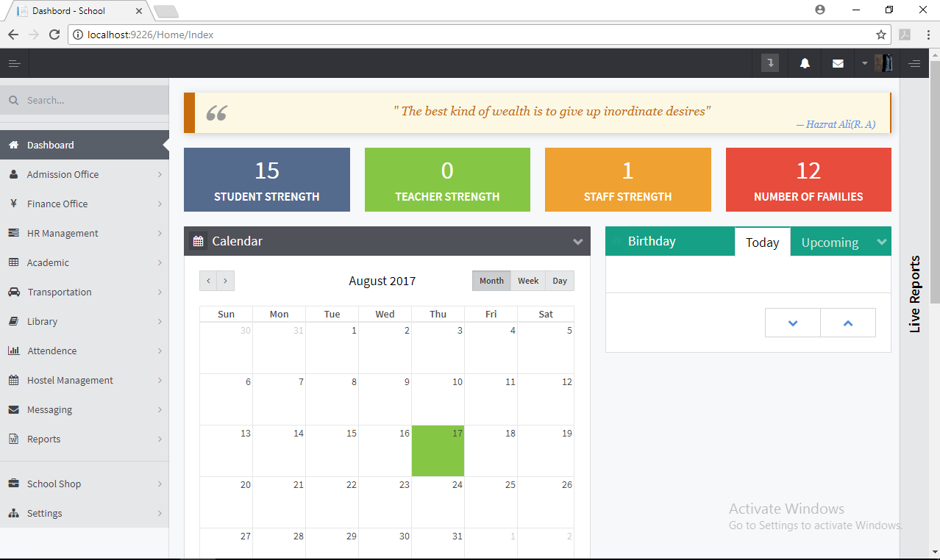940x560 pixels.
Task: Expand the Settings chevron arrow
Action: (160, 513)
